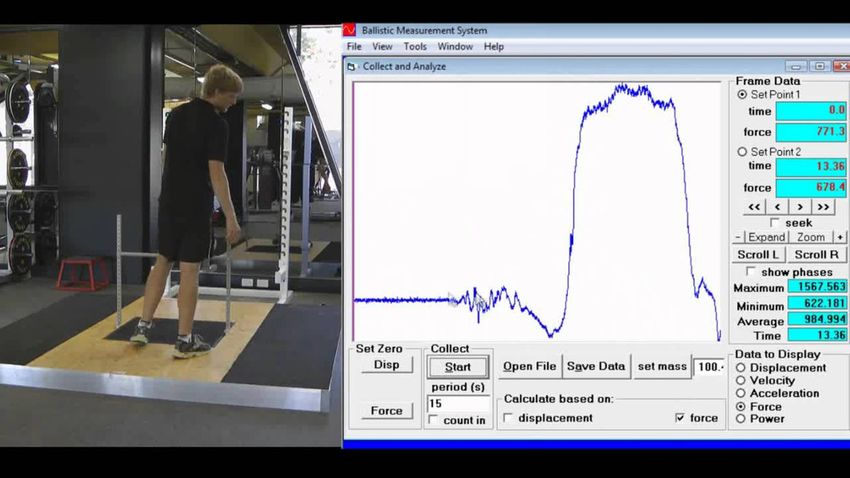Screen dimensions: 850x478
Task: Click the period (s) input field
Action: (x=459, y=404)
